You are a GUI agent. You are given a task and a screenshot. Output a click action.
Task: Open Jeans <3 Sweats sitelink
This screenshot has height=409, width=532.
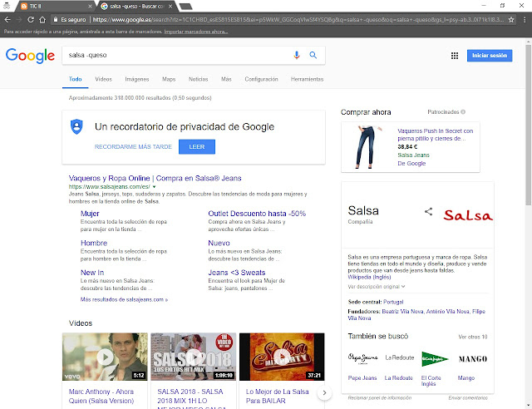click(x=237, y=273)
